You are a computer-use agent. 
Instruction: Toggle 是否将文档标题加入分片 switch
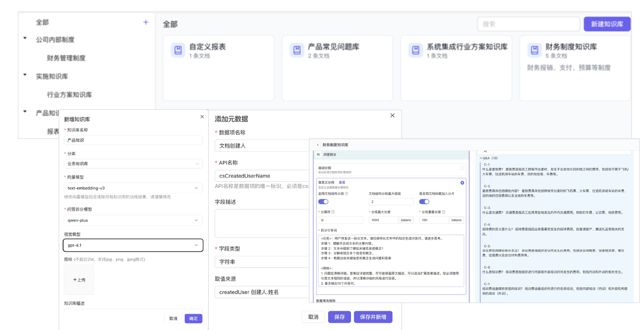click(x=424, y=201)
